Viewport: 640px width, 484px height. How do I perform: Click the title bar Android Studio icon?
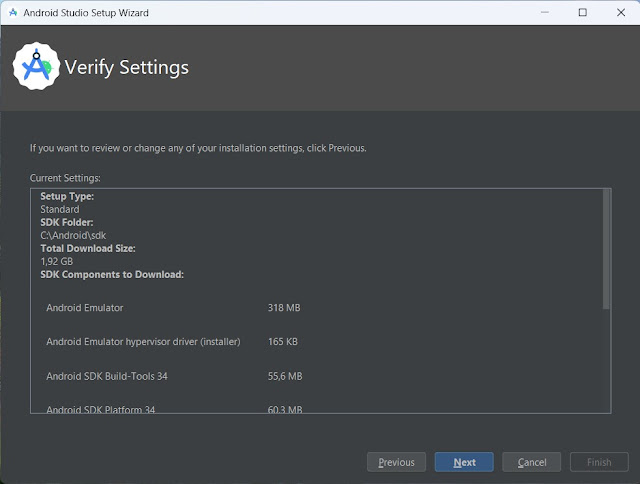coord(13,13)
